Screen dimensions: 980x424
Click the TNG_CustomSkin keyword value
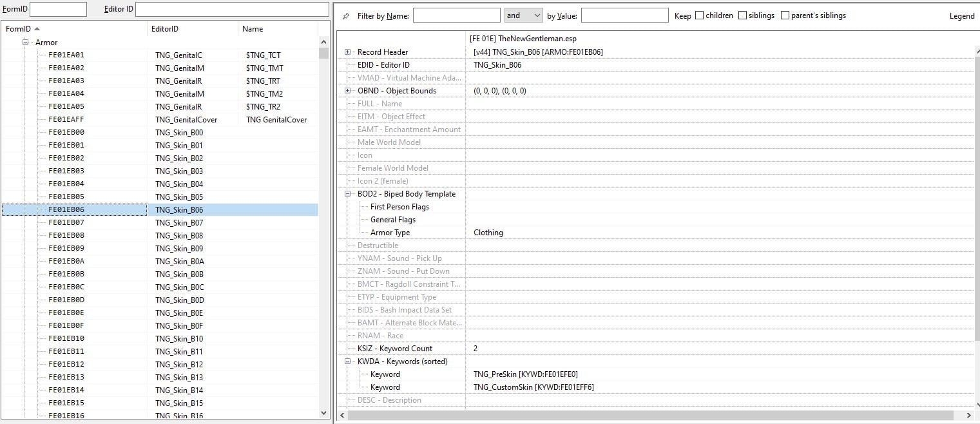(x=533, y=387)
